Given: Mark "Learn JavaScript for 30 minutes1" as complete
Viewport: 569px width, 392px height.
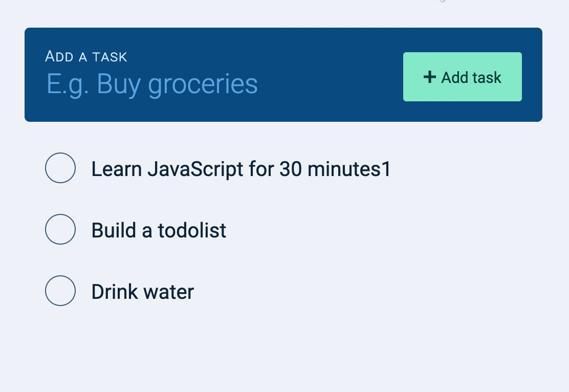Looking at the screenshot, I should (x=60, y=168).
